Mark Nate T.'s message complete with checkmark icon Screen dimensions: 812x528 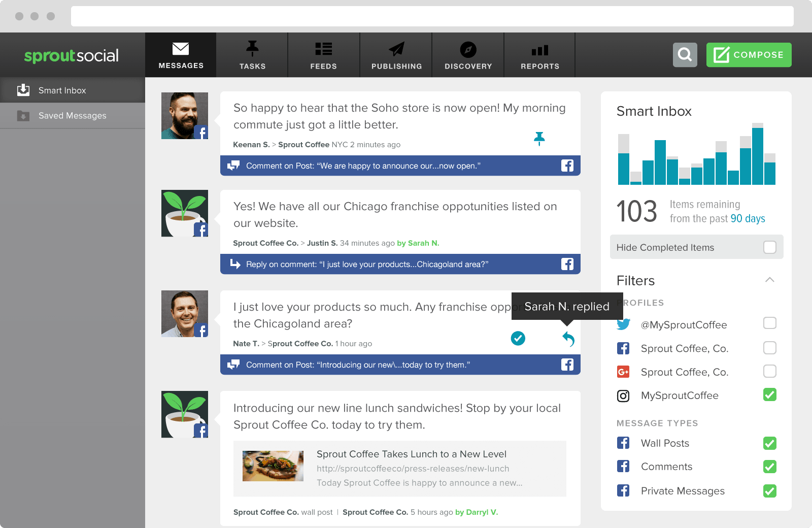point(518,338)
